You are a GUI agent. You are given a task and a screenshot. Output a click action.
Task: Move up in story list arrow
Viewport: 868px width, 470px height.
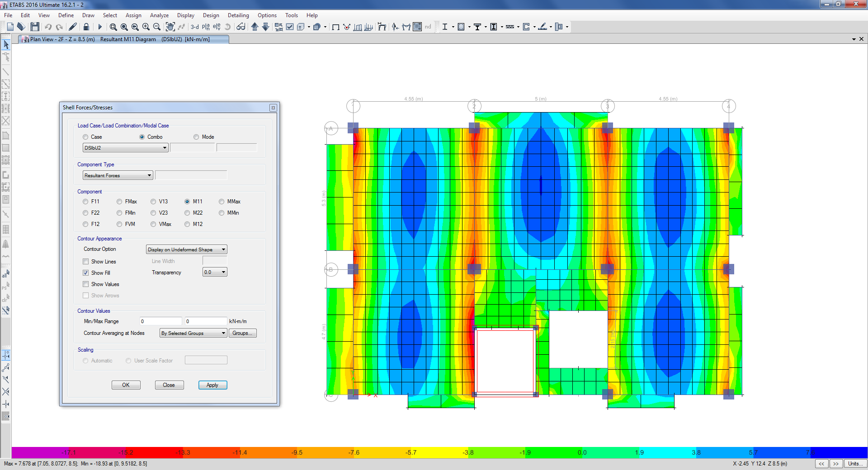pos(255,27)
